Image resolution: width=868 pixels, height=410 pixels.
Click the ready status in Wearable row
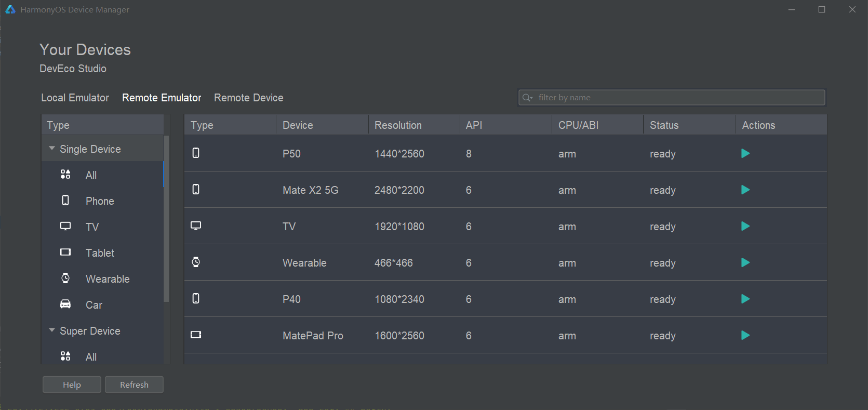pyautogui.click(x=663, y=263)
